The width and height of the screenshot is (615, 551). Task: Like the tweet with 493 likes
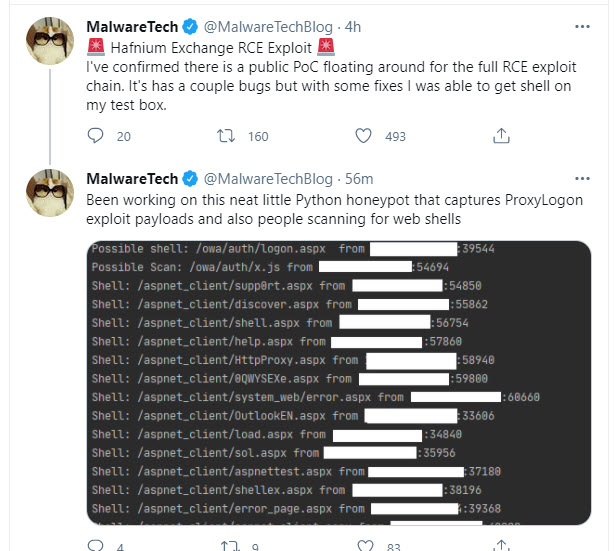click(363, 136)
